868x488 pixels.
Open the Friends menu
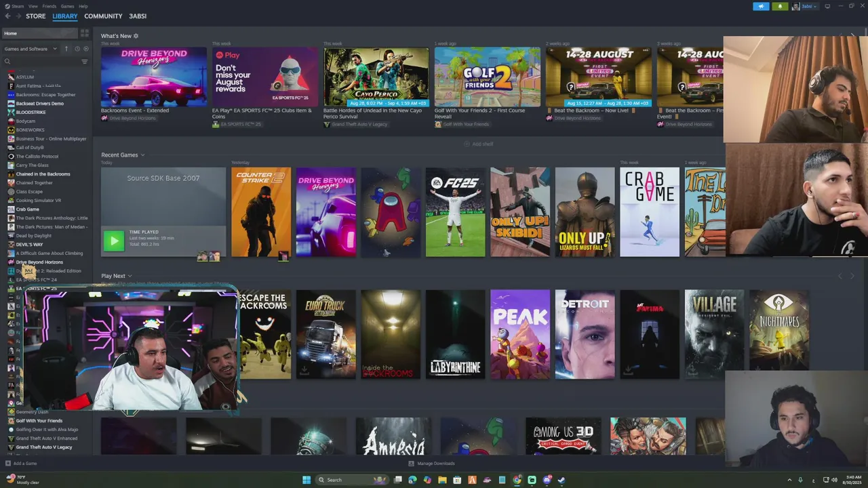click(50, 6)
